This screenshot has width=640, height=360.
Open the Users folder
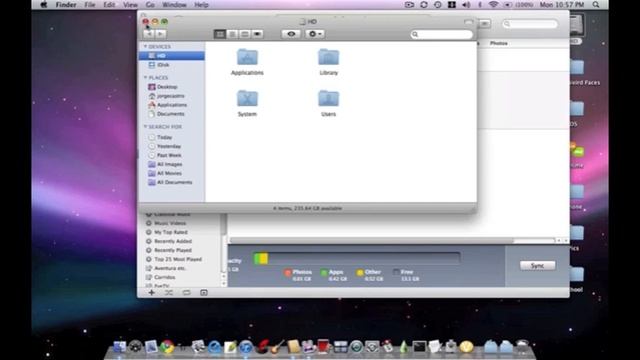pos(329,103)
